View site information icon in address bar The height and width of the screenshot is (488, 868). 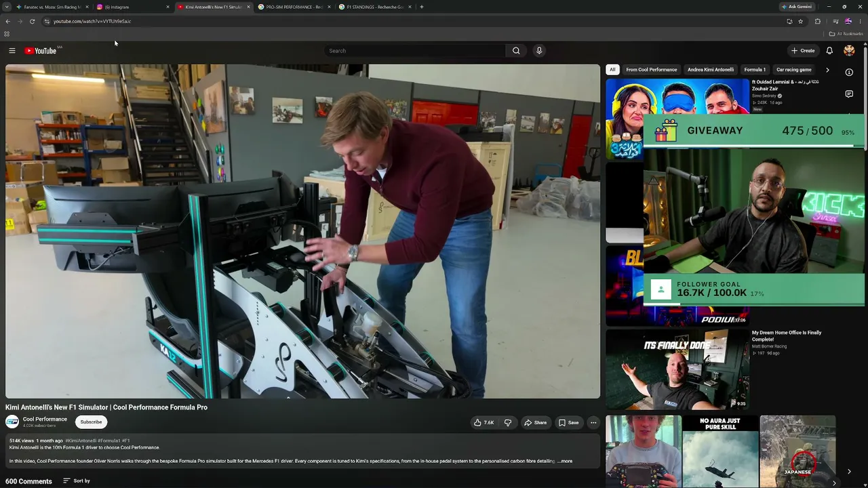(x=47, y=21)
